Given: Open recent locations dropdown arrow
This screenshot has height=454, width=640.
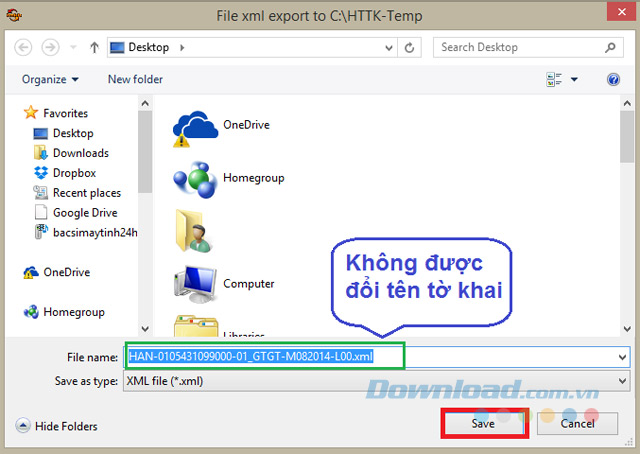Looking at the screenshot, I should [73, 47].
